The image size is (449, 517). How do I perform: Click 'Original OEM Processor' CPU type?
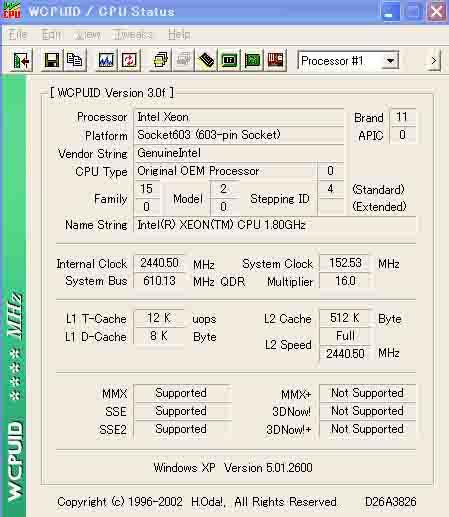pyautogui.click(x=225, y=171)
